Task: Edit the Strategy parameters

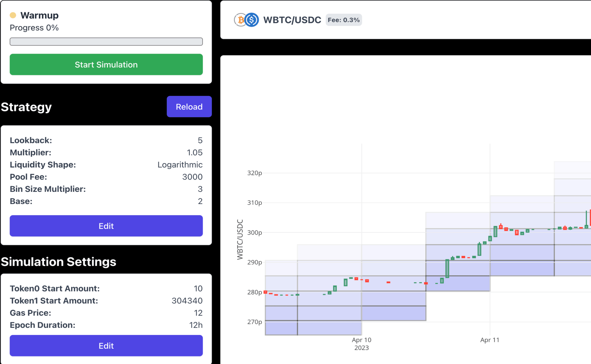Action: point(106,226)
